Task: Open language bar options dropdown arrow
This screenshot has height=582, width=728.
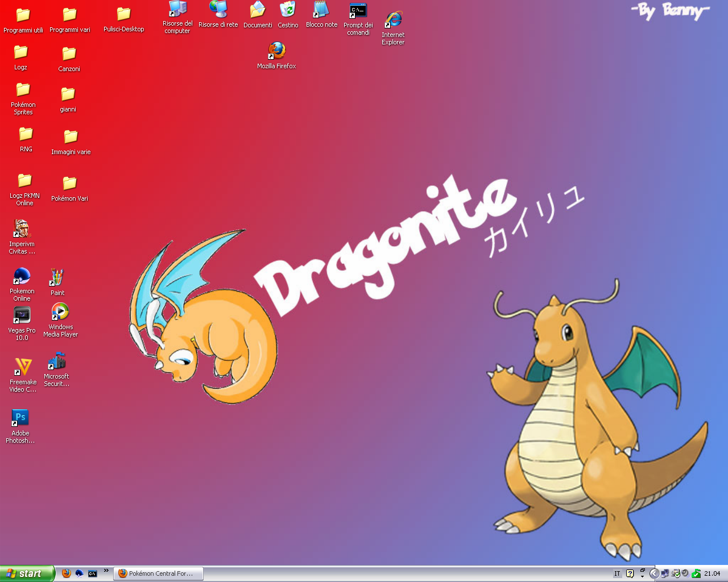Action: pos(642,576)
